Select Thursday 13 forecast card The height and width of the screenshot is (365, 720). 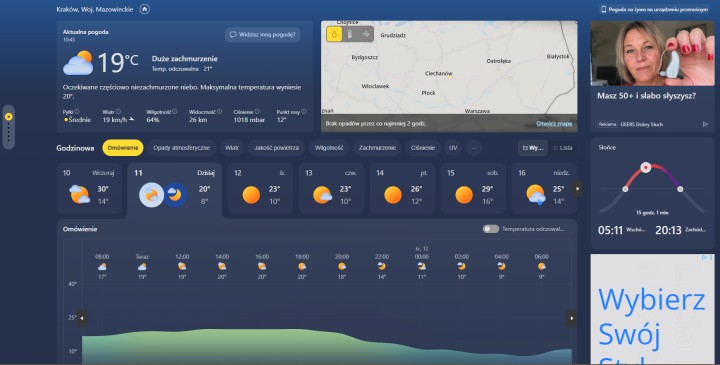(x=331, y=188)
